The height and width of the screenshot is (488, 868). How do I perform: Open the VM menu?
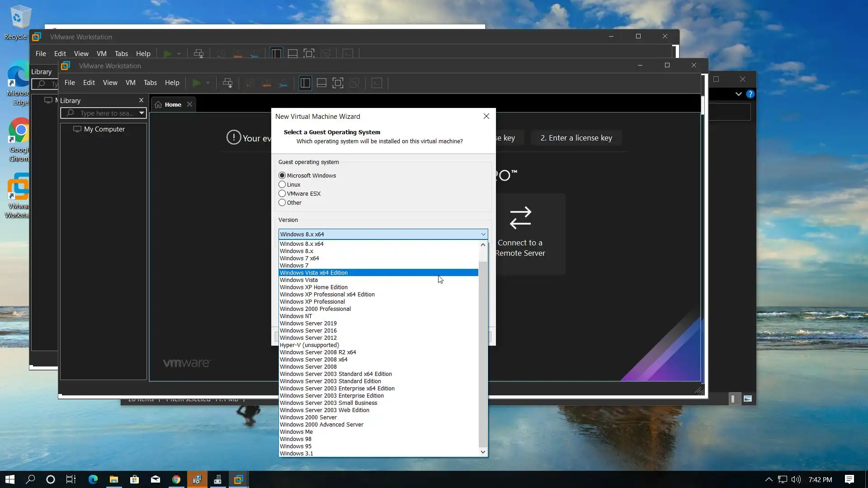[x=130, y=83]
